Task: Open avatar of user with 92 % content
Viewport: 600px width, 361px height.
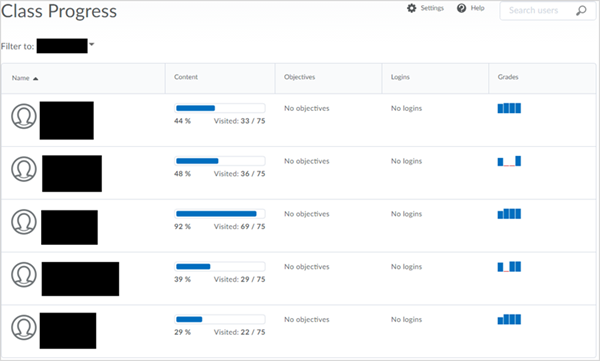Action: click(x=24, y=222)
